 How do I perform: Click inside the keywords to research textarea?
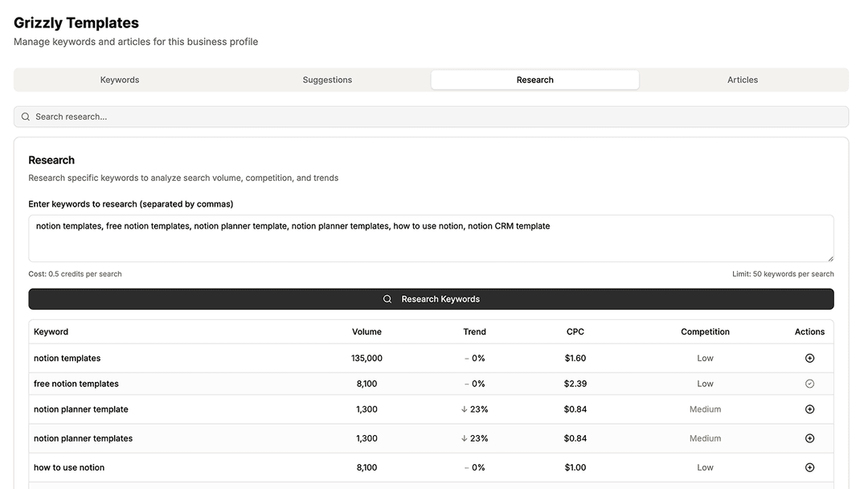tap(432, 238)
